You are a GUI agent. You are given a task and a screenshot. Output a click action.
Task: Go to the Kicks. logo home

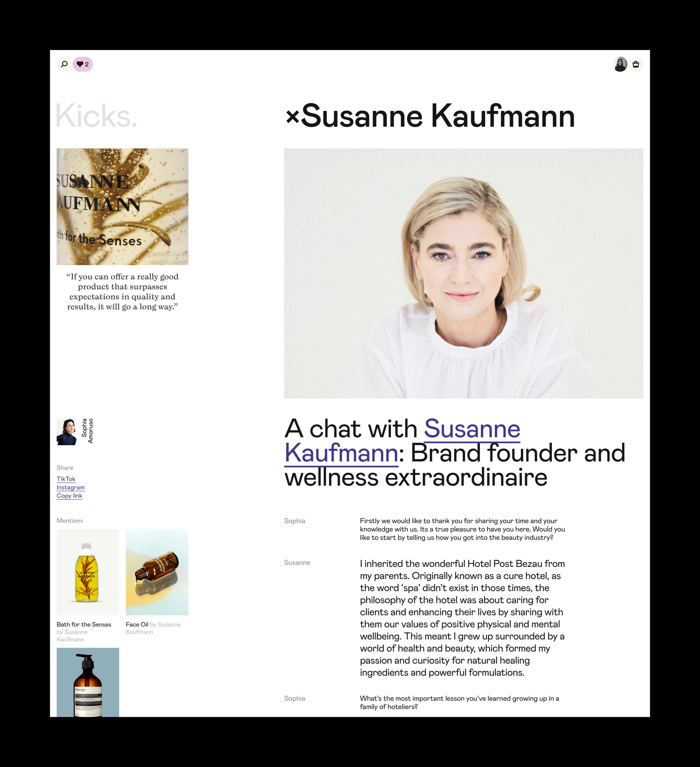(96, 116)
